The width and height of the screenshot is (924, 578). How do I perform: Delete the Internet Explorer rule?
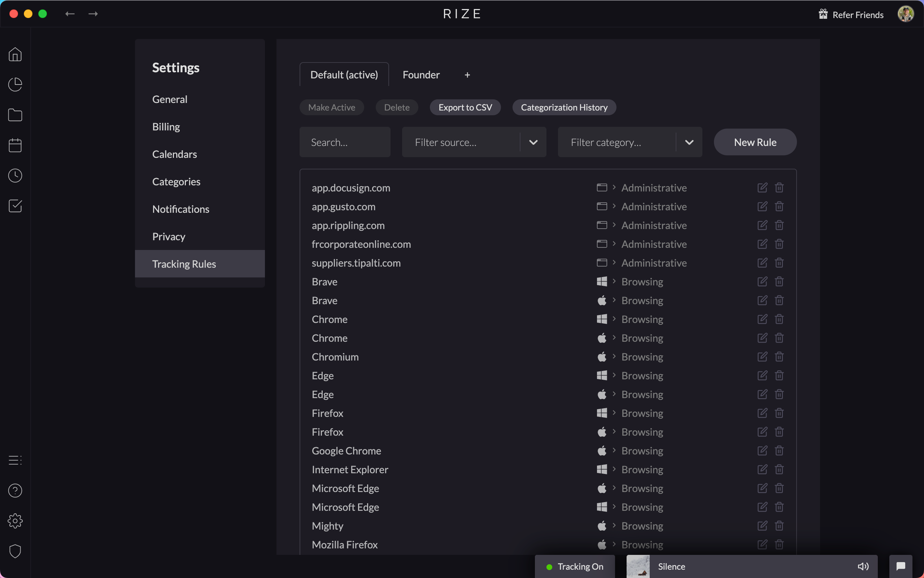(x=779, y=469)
